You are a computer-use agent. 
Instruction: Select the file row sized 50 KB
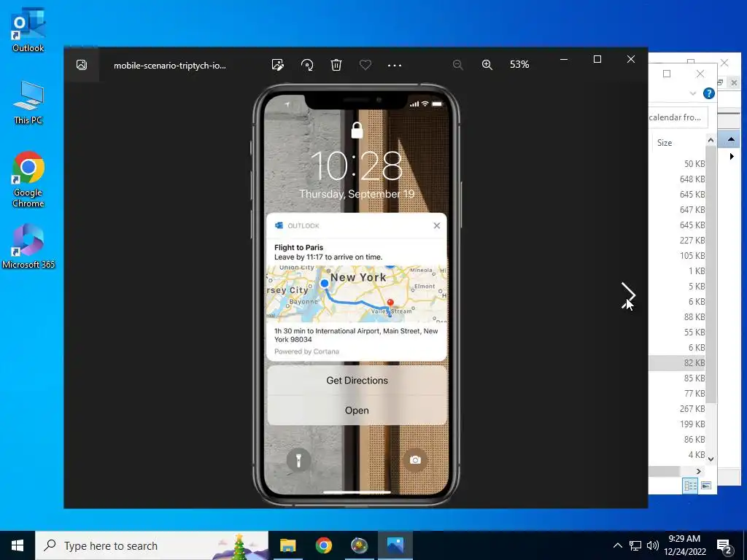pos(677,164)
